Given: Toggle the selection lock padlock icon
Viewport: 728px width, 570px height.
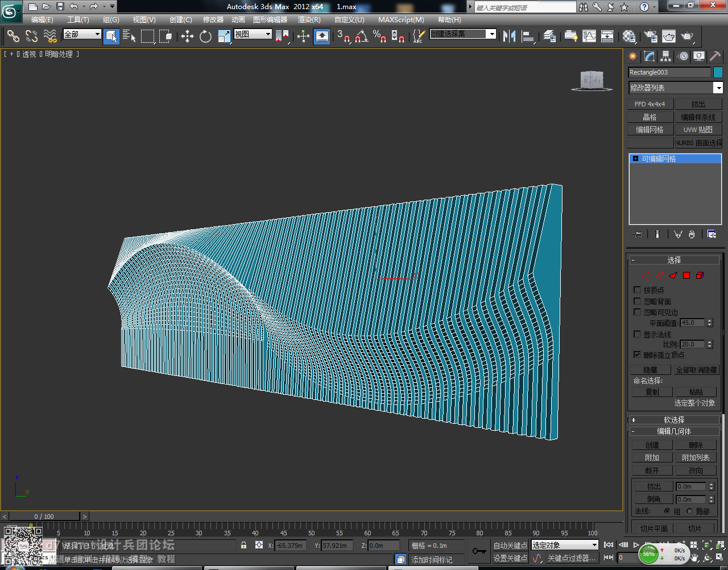Looking at the screenshot, I should tap(244, 545).
